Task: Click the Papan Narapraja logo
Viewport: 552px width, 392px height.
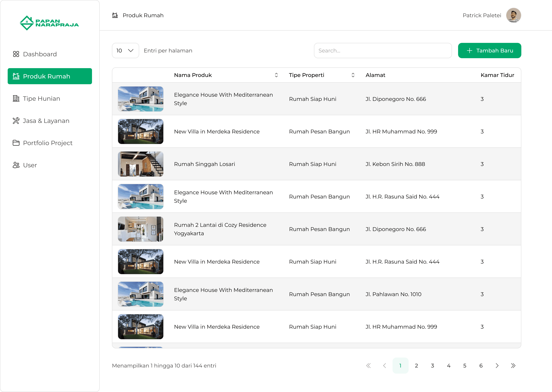Action: coord(49,23)
